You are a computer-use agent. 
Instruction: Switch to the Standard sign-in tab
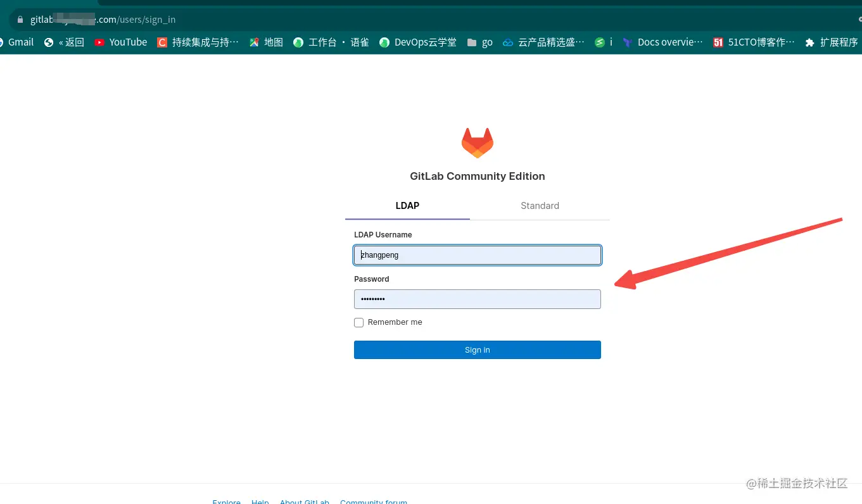540,206
